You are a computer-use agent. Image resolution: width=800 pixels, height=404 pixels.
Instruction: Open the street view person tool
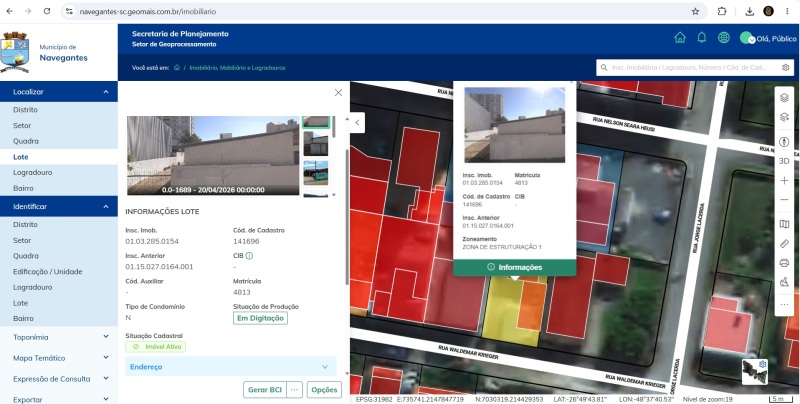click(784, 282)
